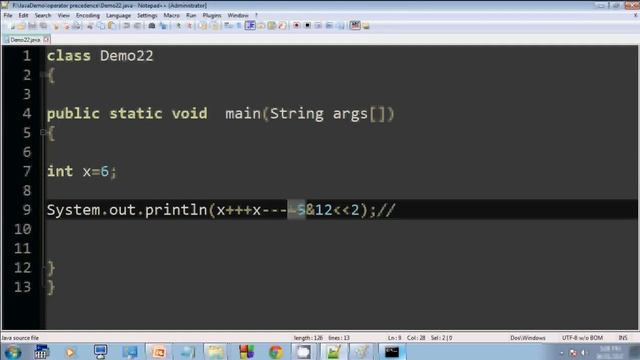Open the ? help menu
This screenshot has width=640, height=360.
(x=256, y=15)
